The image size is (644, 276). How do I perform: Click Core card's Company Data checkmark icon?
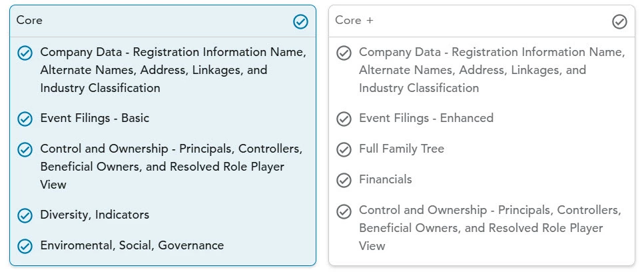click(x=25, y=53)
